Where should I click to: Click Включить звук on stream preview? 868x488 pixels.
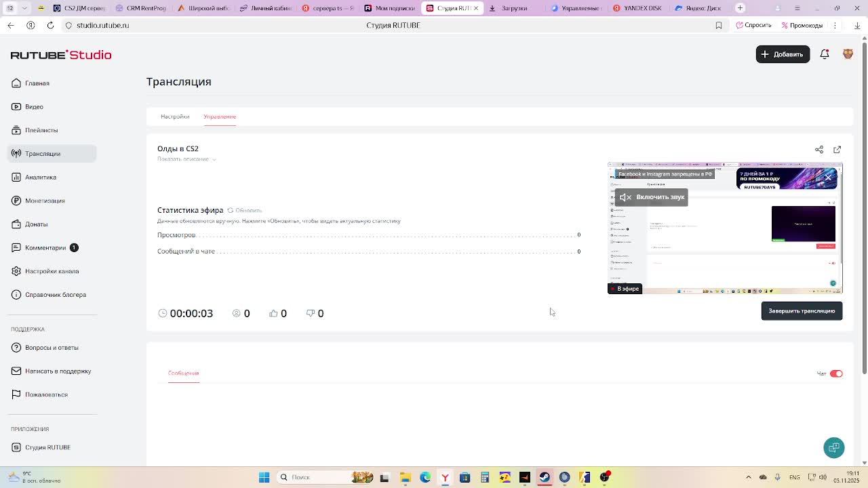(x=652, y=197)
